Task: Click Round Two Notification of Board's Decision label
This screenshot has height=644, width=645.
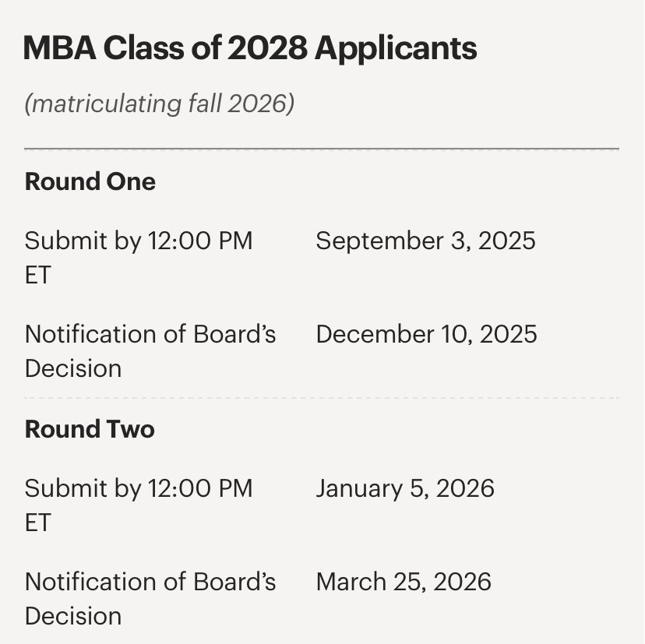Action: tap(150, 598)
